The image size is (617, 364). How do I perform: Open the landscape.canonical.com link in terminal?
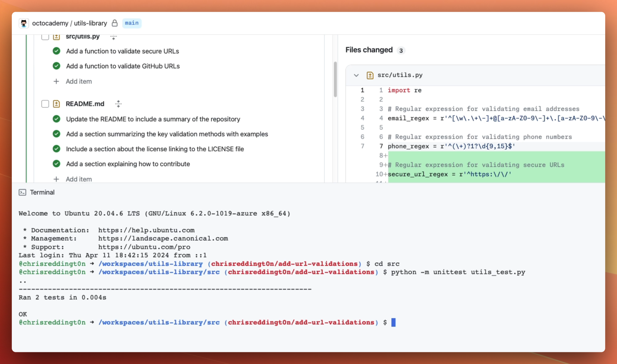tap(163, 238)
